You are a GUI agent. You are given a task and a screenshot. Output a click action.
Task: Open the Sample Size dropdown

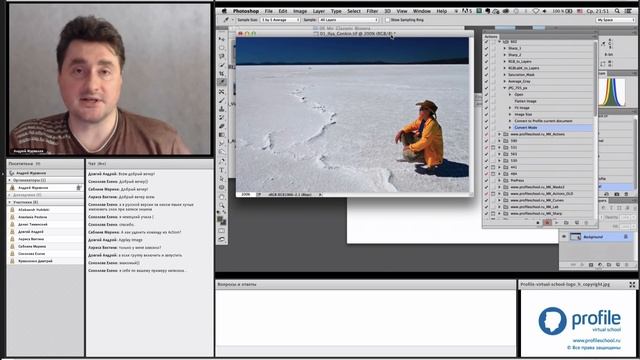click(280, 20)
